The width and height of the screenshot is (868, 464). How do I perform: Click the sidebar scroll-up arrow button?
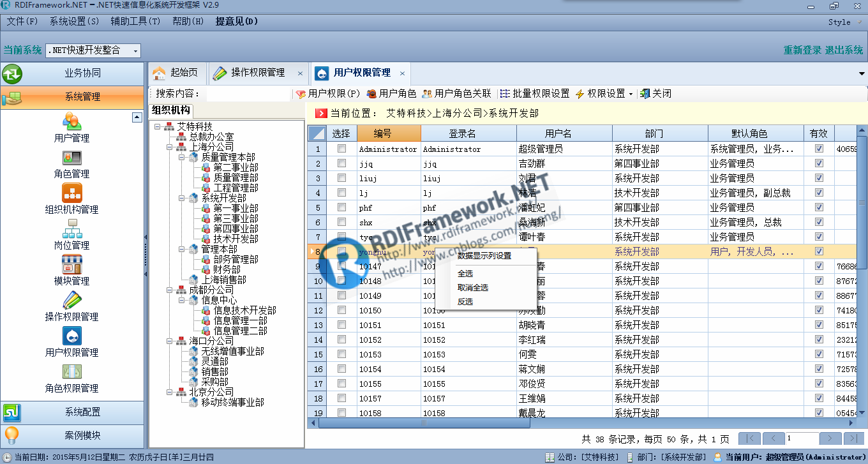coord(137,117)
